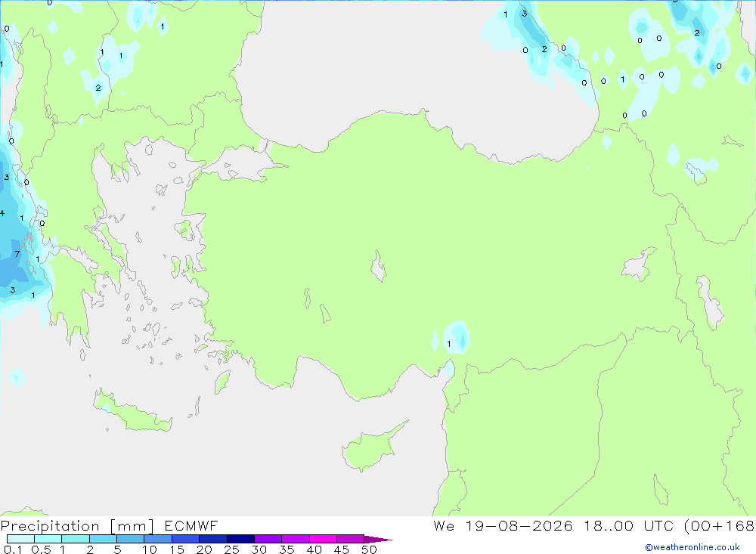The height and width of the screenshot is (554, 756).
Task: Select the legend swatch between 10 and 15
Action: pos(158,539)
